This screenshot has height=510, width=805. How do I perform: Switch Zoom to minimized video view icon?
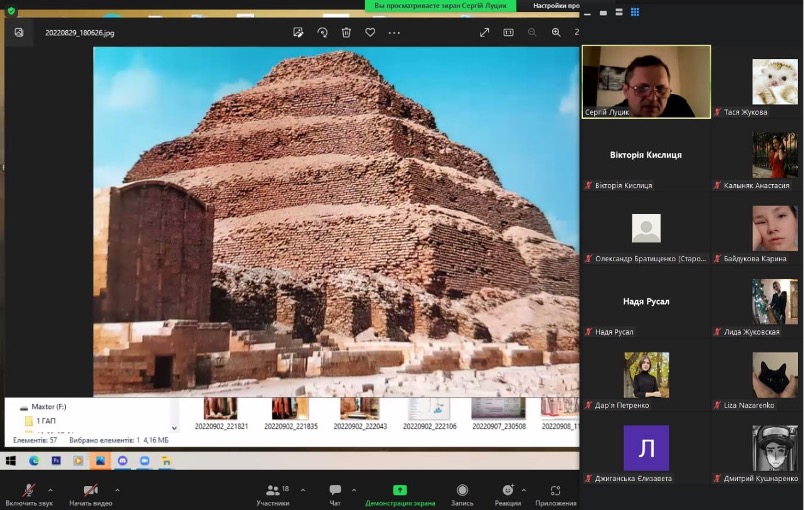click(x=587, y=12)
